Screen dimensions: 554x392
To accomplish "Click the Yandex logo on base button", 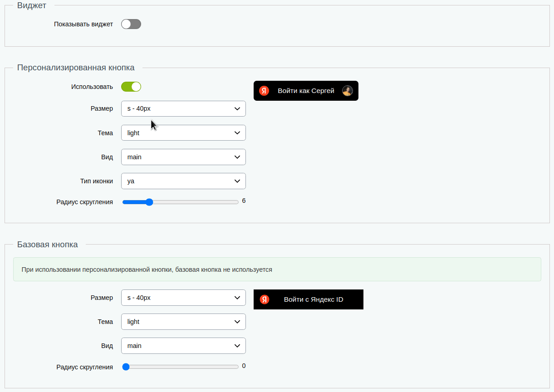I will click(265, 299).
